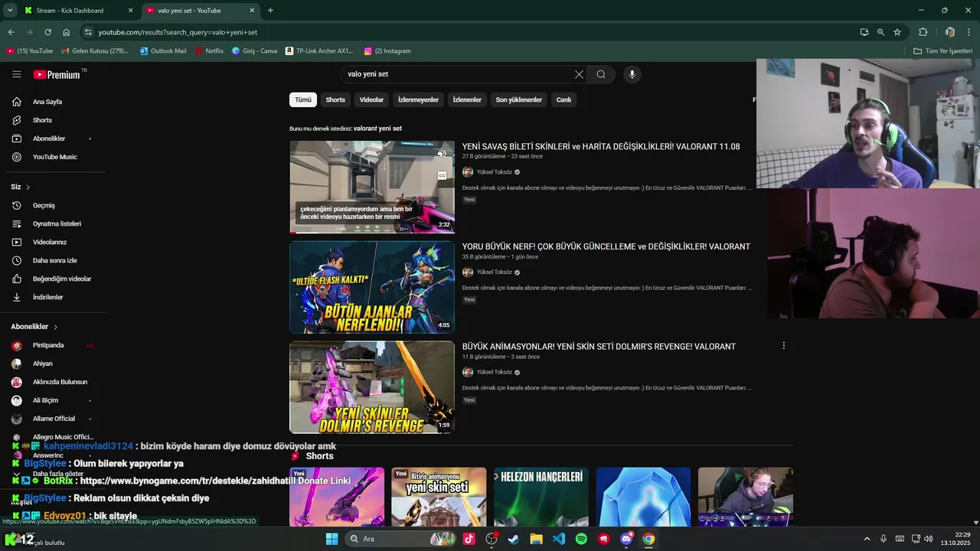This screenshot has height=551, width=980.
Task: Click the Chrome address bar URL
Action: [178, 32]
